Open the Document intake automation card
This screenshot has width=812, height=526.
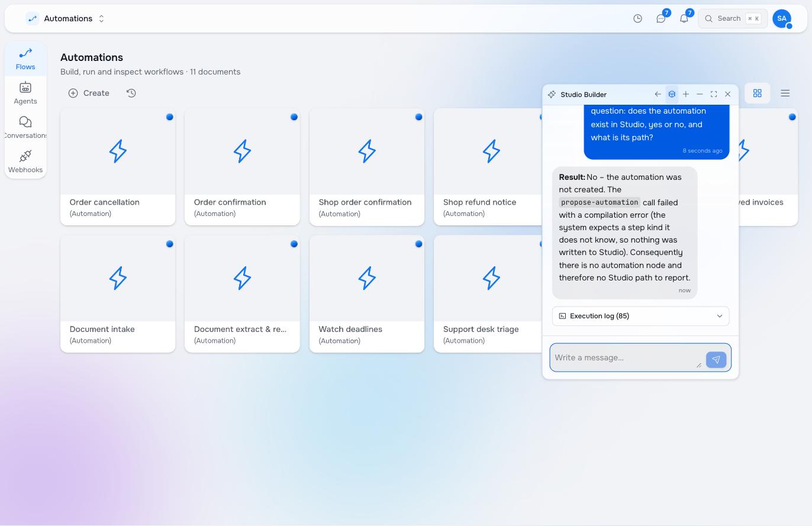(118, 294)
